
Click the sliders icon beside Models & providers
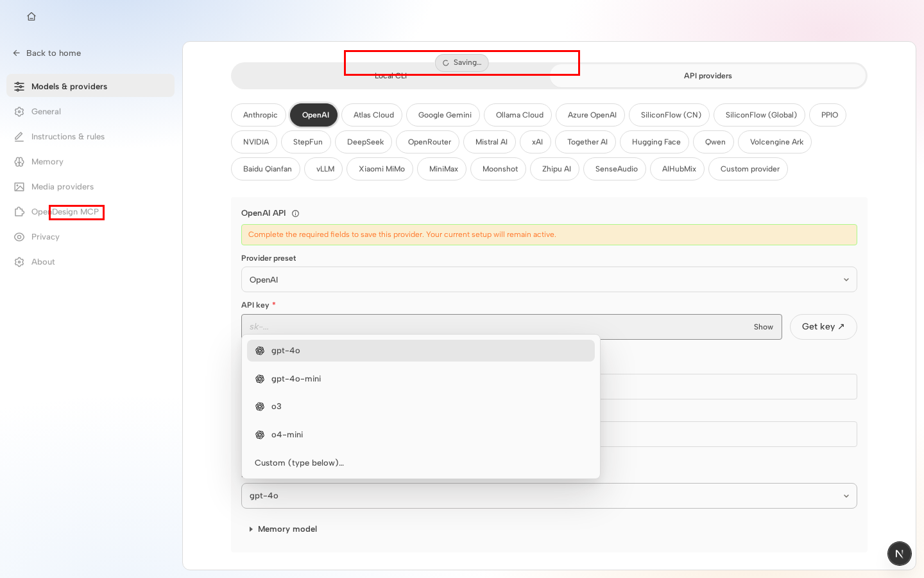click(19, 87)
